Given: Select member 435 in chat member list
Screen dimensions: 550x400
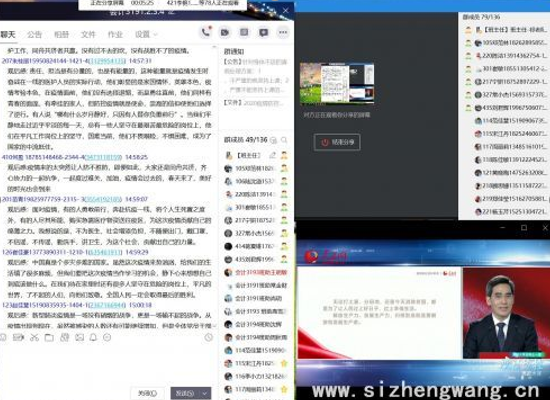Looking at the screenshot, I should pos(256,259).
